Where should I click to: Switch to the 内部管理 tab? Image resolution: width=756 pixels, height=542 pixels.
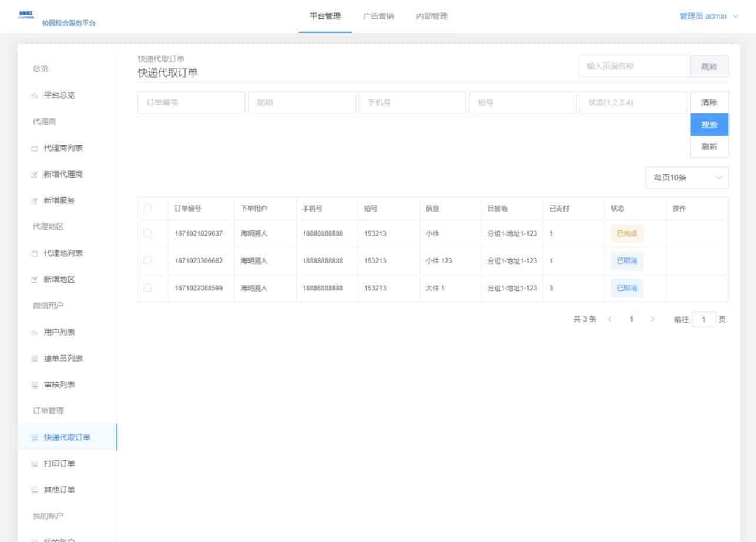pyautogui.click(x=432, y=16)
